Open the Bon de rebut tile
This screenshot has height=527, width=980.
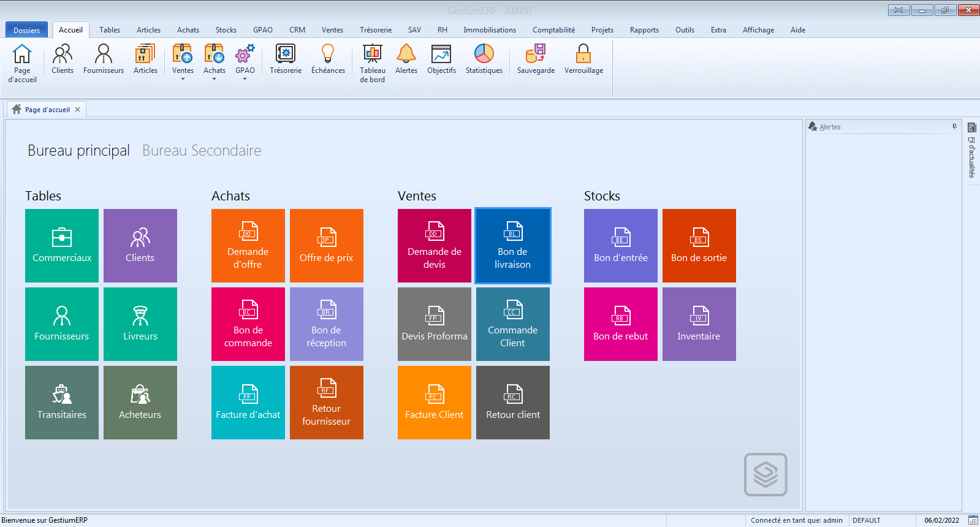tap(621, 324)
